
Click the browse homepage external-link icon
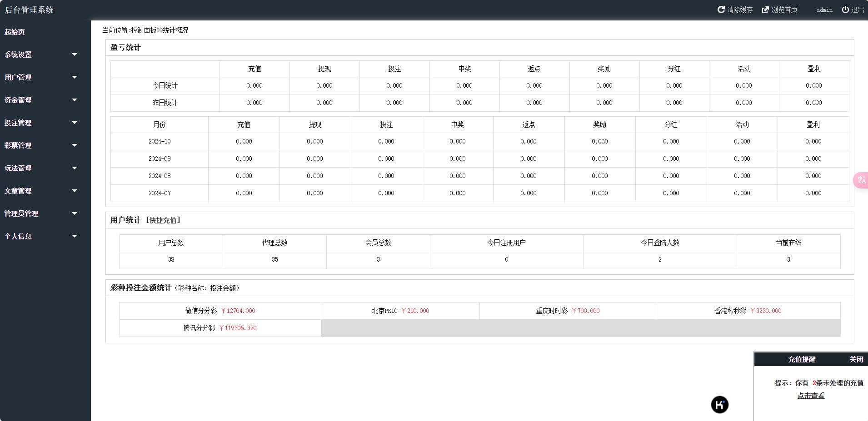[765, 10]
